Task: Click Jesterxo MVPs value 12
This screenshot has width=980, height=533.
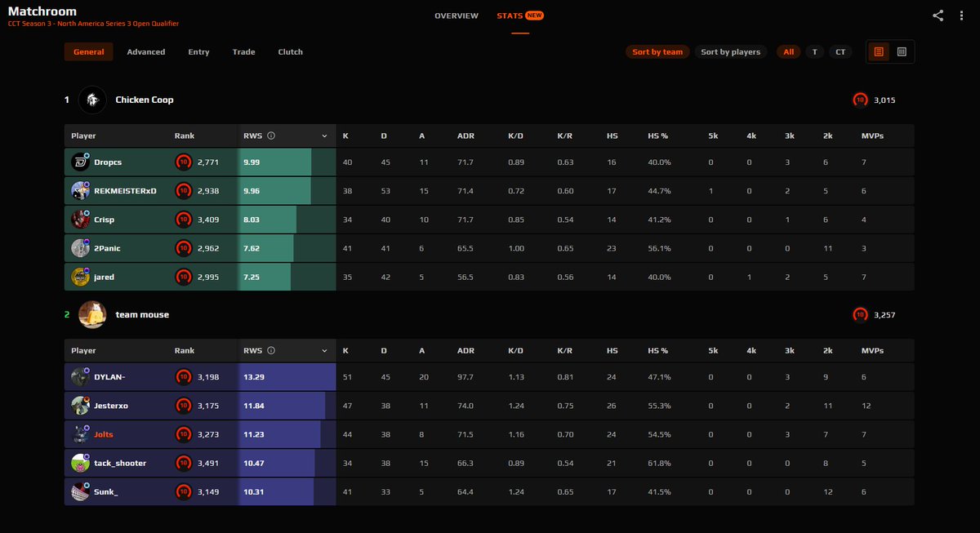Action: point(866,406)
